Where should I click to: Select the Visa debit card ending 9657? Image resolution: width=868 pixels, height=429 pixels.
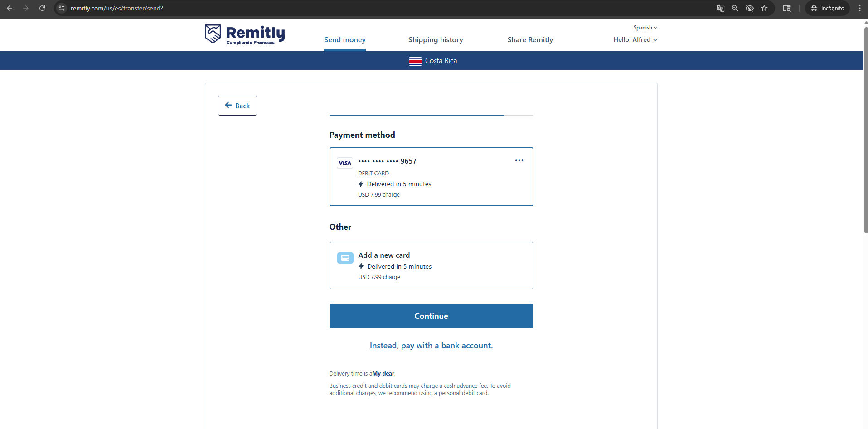pyautogui.click(x=431, y=177)
